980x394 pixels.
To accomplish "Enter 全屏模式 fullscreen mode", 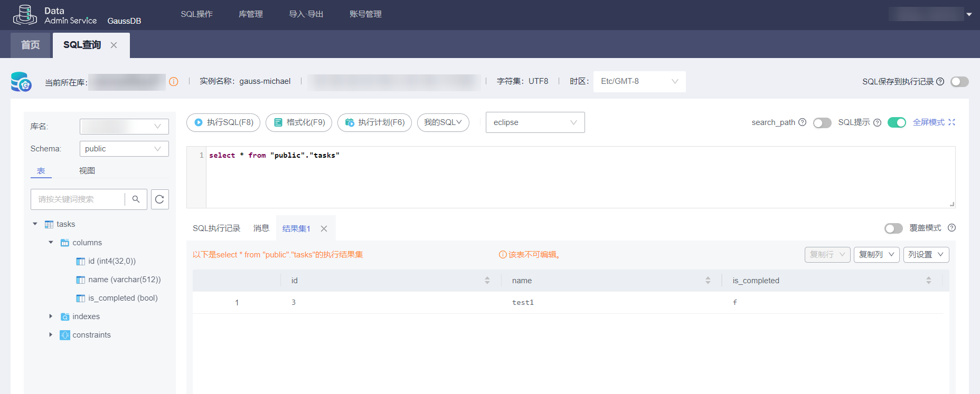I will 934,122.
